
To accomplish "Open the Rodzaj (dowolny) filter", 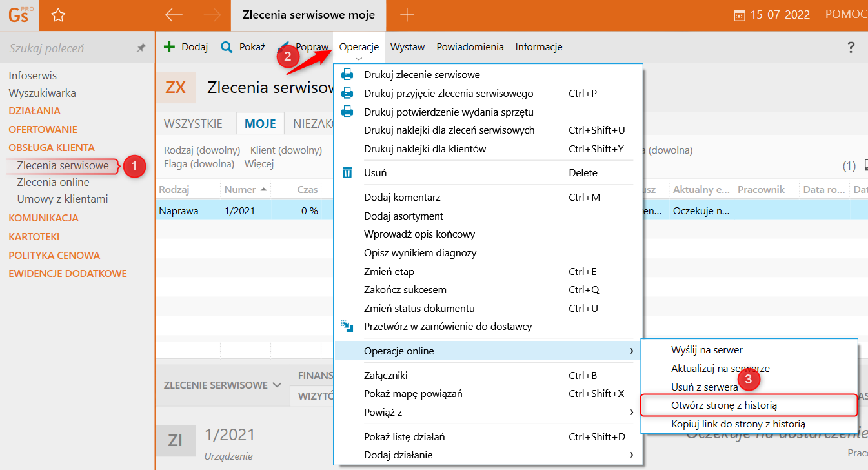I will coord(202,150).
